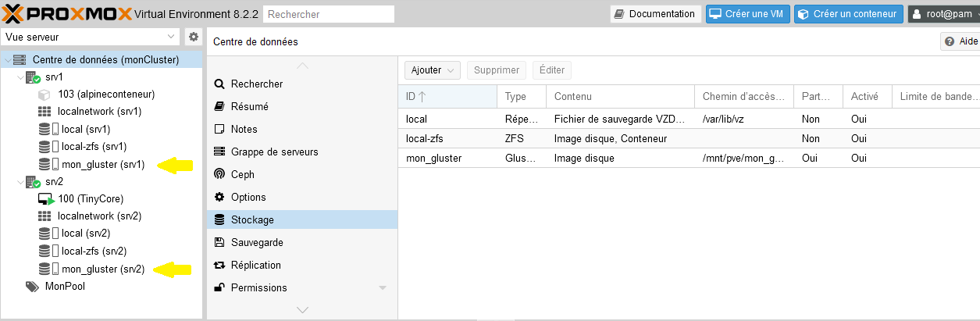
Task: Open the Ajouter storage dropdown
Action: point(432,70)
